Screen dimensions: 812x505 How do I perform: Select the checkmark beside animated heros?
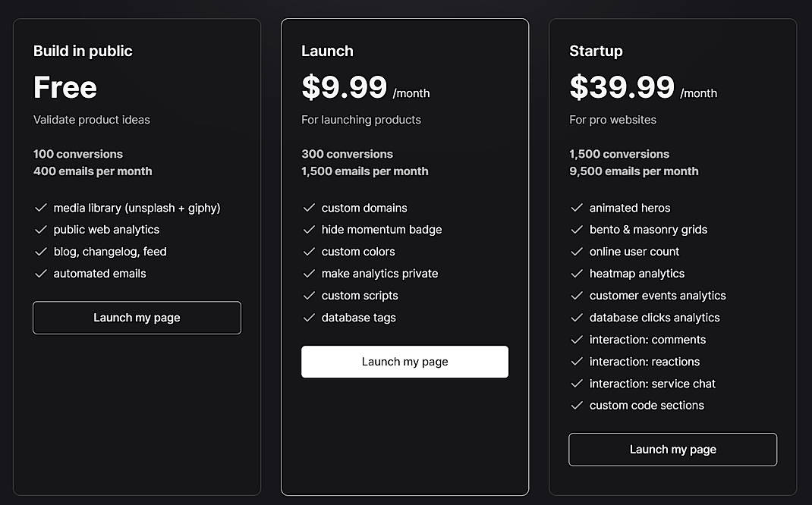point(578,207)
